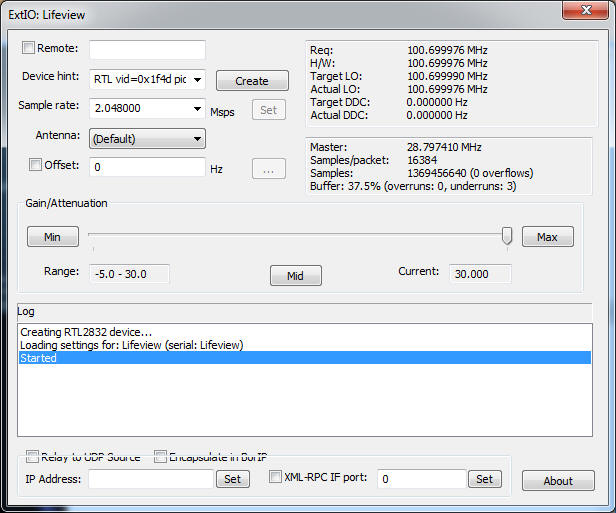This screenshot has width=616, height=513.
Task: Set gain to Max
Action: (x=548, y=237)
